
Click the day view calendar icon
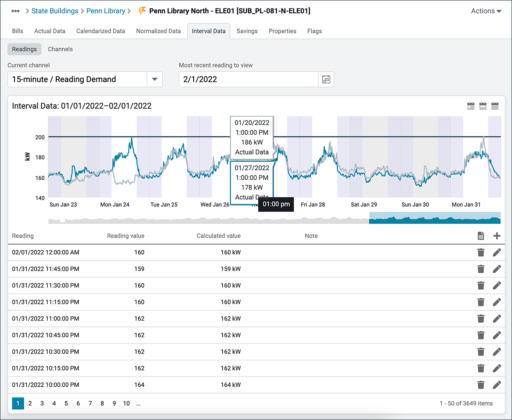(x=471, y=106)
